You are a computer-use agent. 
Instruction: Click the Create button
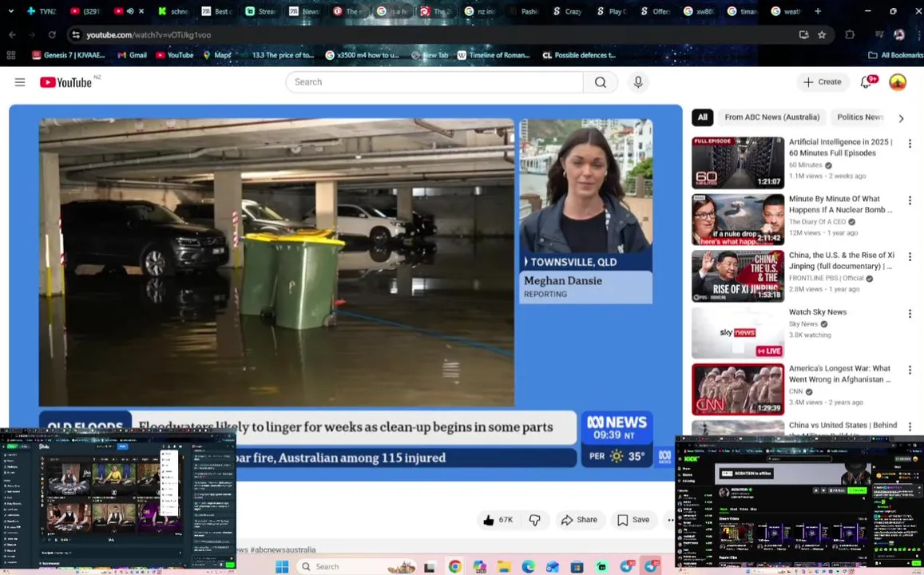(823, 82)
